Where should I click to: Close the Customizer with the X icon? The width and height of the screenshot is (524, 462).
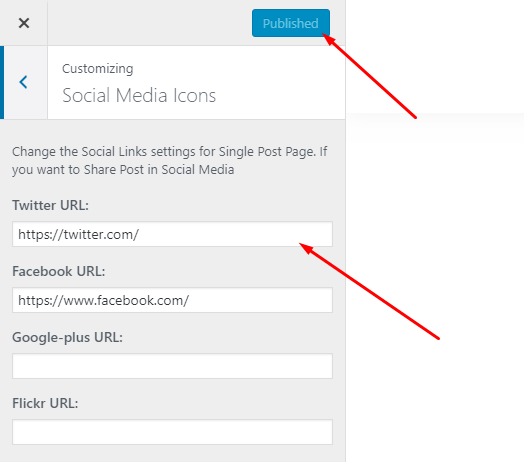24,23
